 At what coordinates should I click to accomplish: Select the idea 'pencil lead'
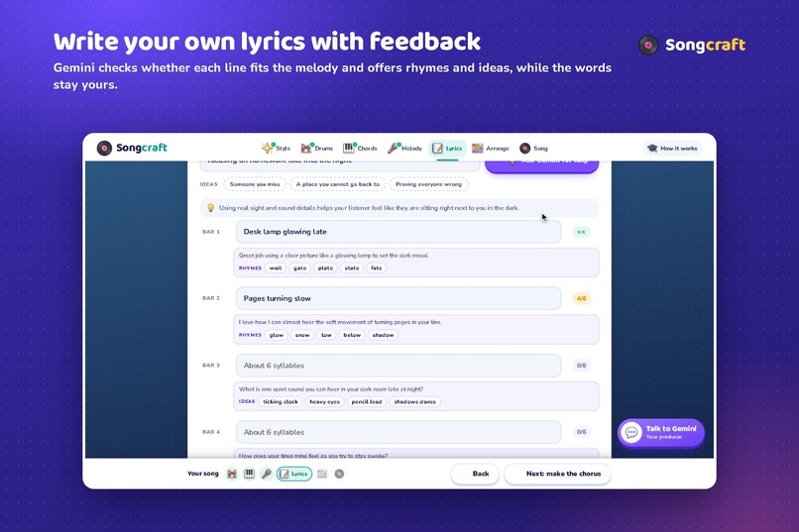367,401
